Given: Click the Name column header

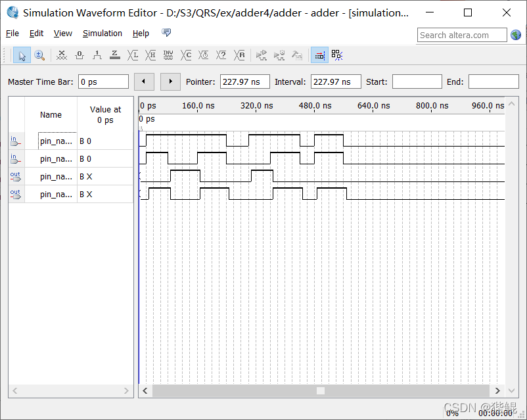Looking at the screenshot, I should 51,114.
